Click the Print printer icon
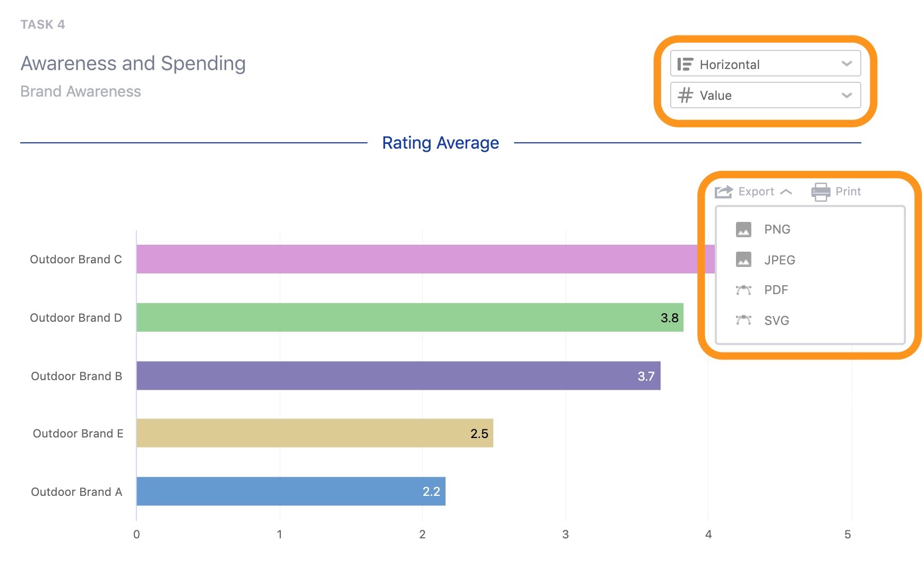This screenshot has height=567, width=924. [820, 191]
